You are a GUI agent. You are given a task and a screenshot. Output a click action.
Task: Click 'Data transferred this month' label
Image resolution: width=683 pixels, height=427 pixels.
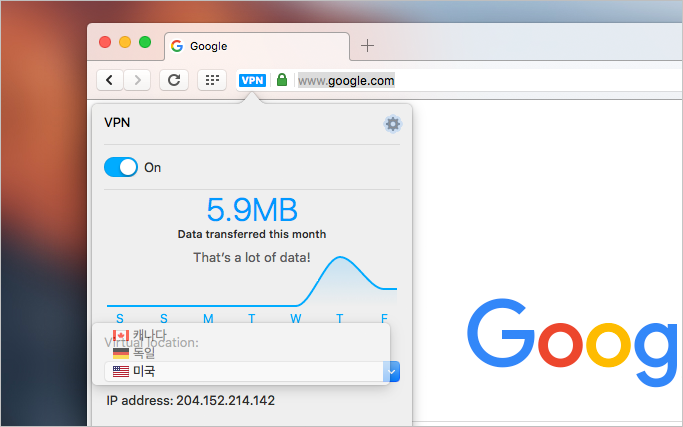pos(252,234)
